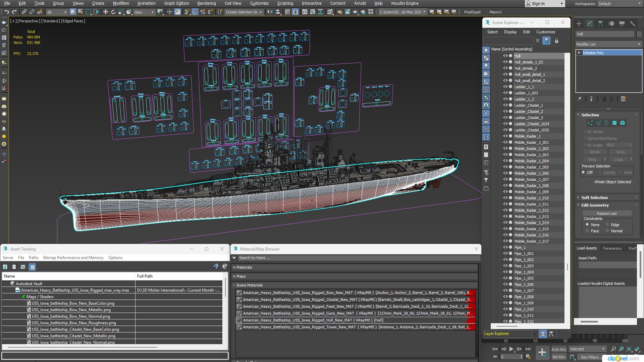The width and height of the screenshot is (644, 362).
Task: Click Layer Explorer layers icon
Action: tap(543, 334)
